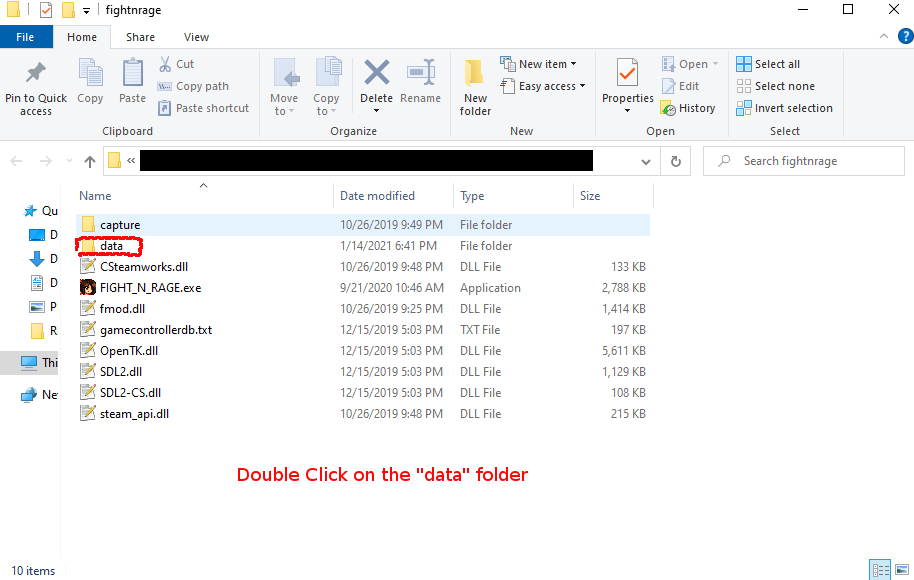Go back with Back arrow
The width and height of the screenshot is (914, 580).
click(16, 161)
